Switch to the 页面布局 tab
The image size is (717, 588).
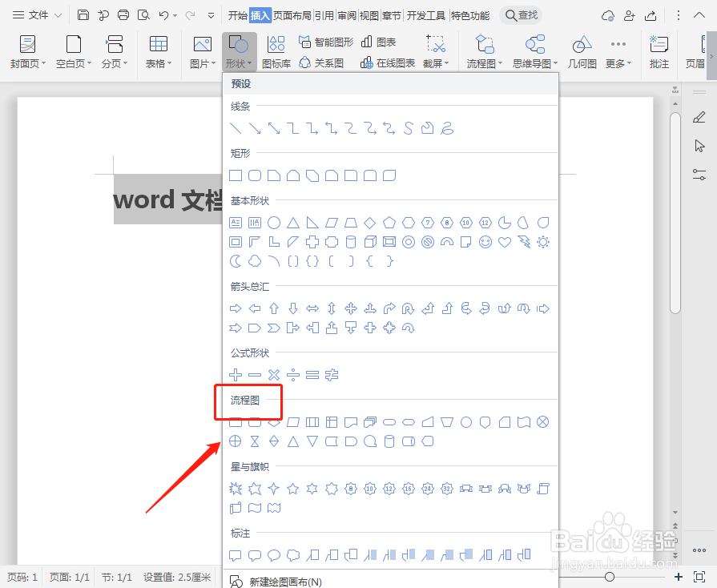tap(292, 15)
